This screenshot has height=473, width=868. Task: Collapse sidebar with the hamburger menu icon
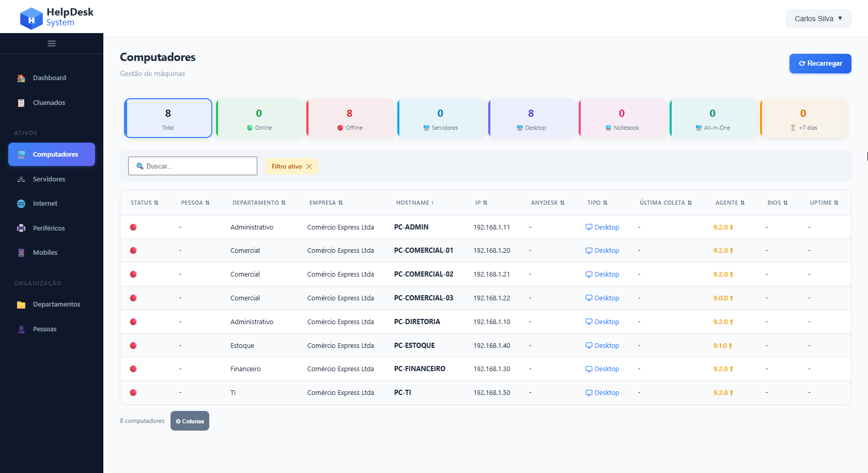52,43
